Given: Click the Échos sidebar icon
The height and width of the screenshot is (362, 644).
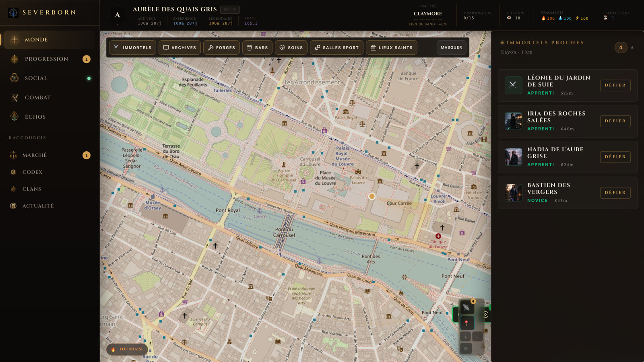Looking at the screenshot, I should (14, 117).
